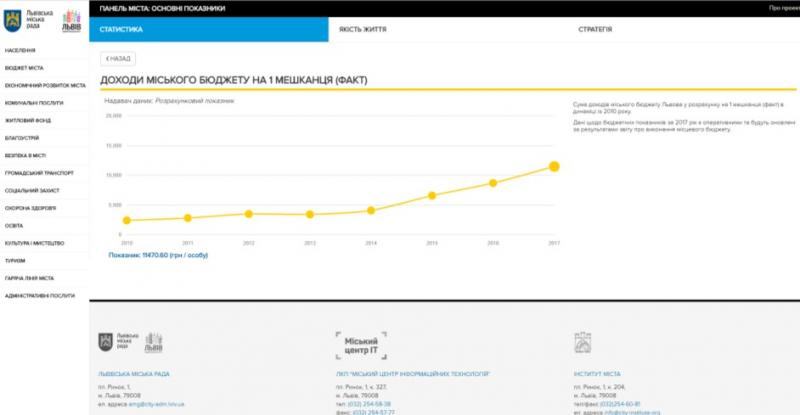Click the (032) 254-58-38 phone link

pos(369,404)
